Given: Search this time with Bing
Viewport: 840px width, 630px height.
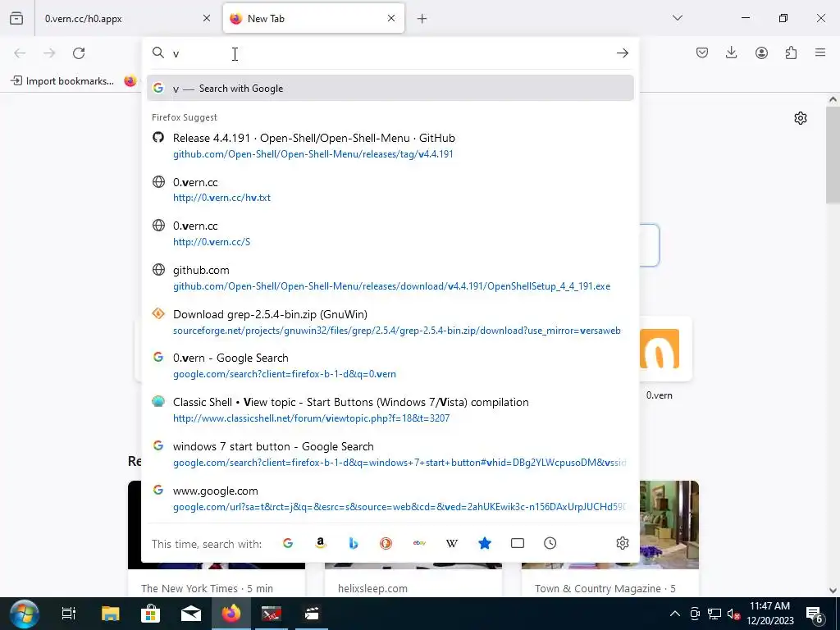Looking at the screenshot, I should tap(353, 543).
